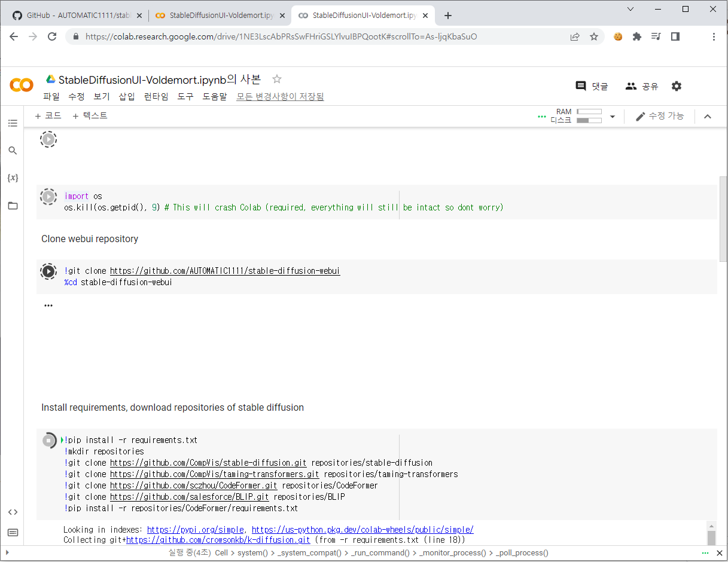Click the Install requirements heading text
Viewport: 728px width, 562px height.
point(172,407)
